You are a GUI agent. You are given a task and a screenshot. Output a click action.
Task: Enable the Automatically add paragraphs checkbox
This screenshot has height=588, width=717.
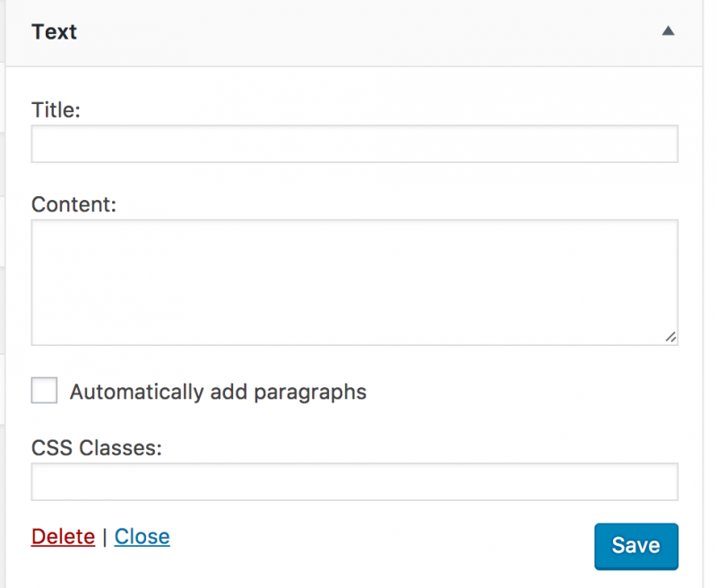click(x=44, y=391)
